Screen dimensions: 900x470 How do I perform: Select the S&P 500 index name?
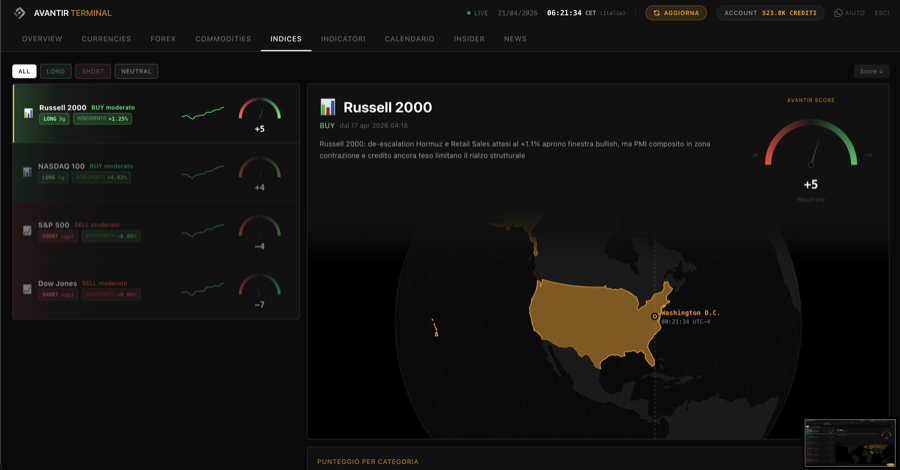click(53, 225)
